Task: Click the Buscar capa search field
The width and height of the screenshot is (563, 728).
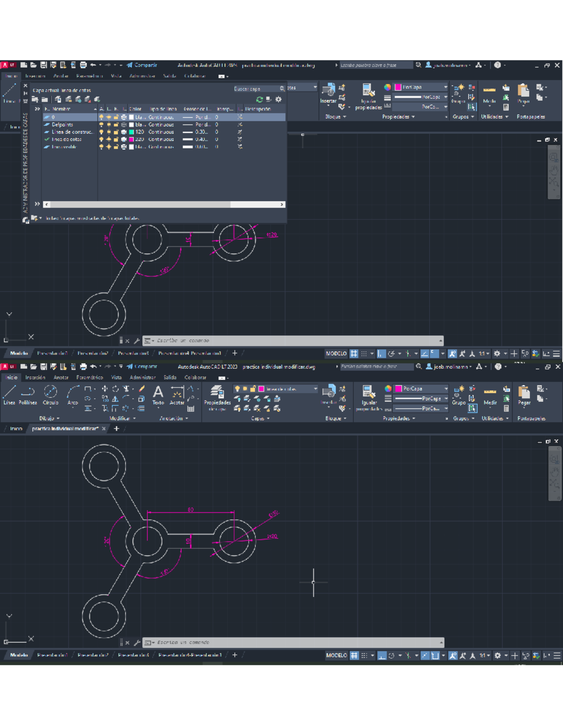Action: coord(256,89)
